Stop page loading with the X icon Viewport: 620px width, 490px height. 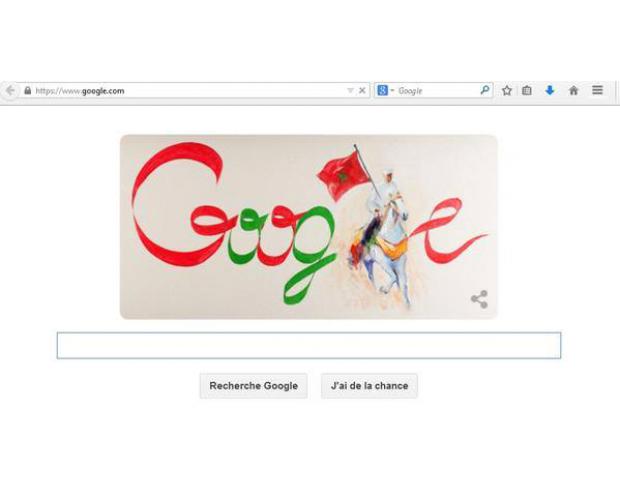pyautogui.click(x=362, y=91)
